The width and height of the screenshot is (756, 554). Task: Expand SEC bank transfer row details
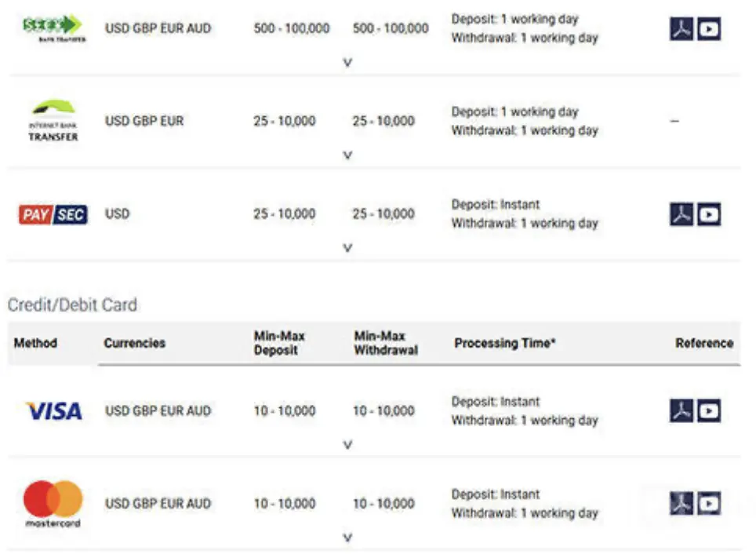(347, 63)
